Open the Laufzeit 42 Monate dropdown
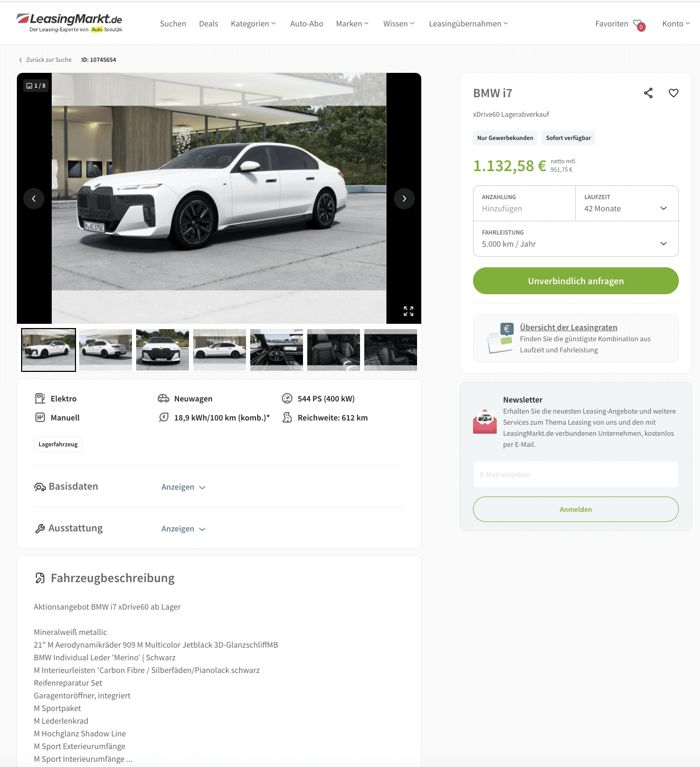The height and width of the screenshot is (767, 700). [627, 203]
